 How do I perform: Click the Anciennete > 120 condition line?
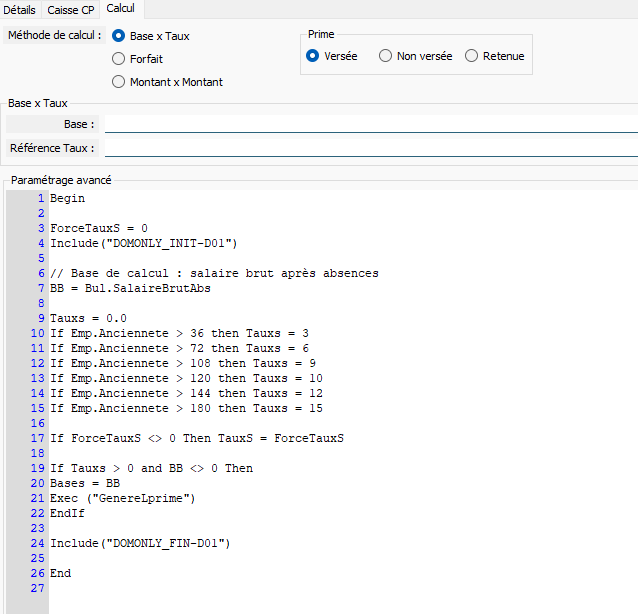(x=186, y=378)
